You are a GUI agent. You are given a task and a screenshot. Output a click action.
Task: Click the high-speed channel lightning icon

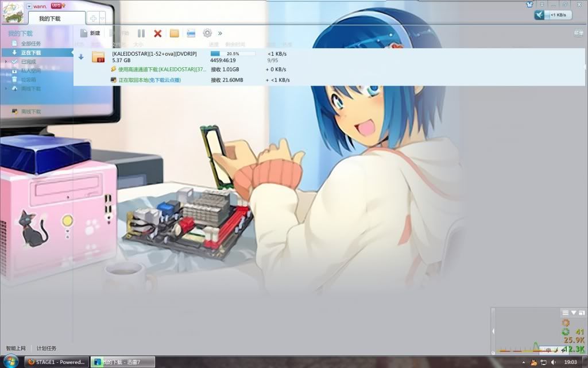[x=114, y=69]
